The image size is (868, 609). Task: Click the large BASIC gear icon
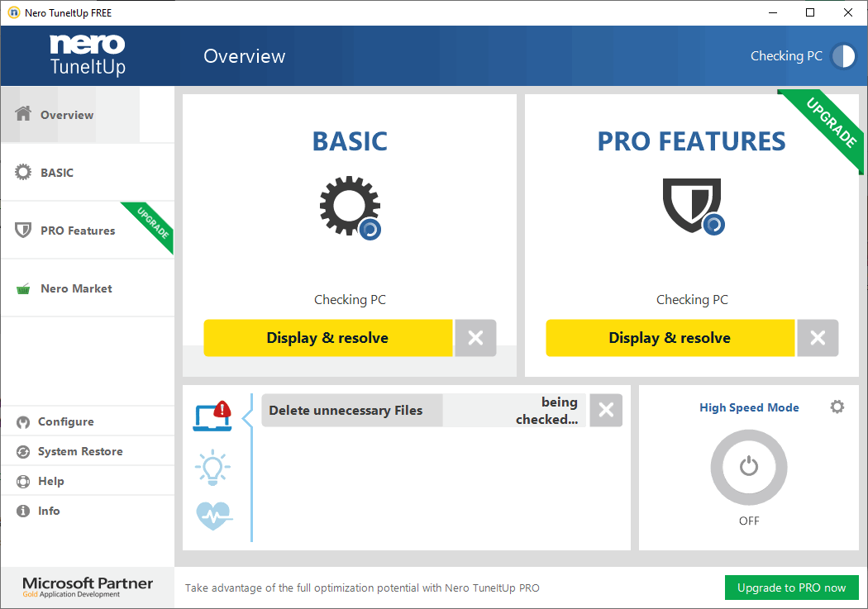350,207
